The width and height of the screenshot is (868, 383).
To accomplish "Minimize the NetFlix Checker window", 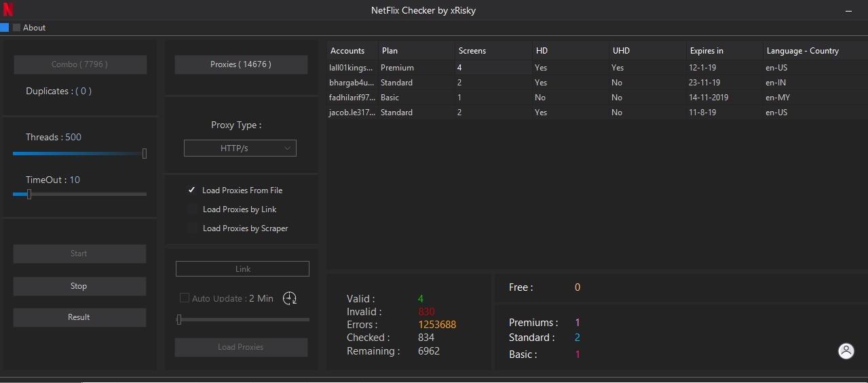I will [848, 11].
